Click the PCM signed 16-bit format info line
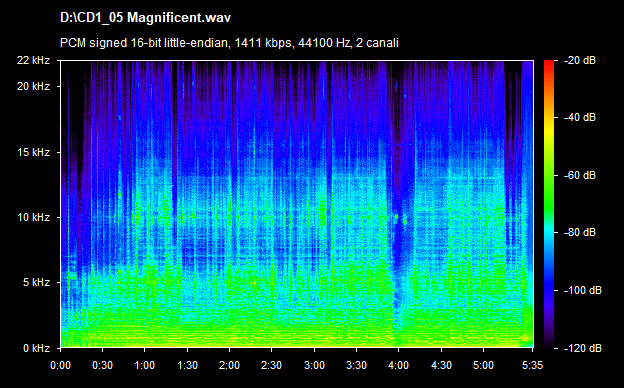 229,43
